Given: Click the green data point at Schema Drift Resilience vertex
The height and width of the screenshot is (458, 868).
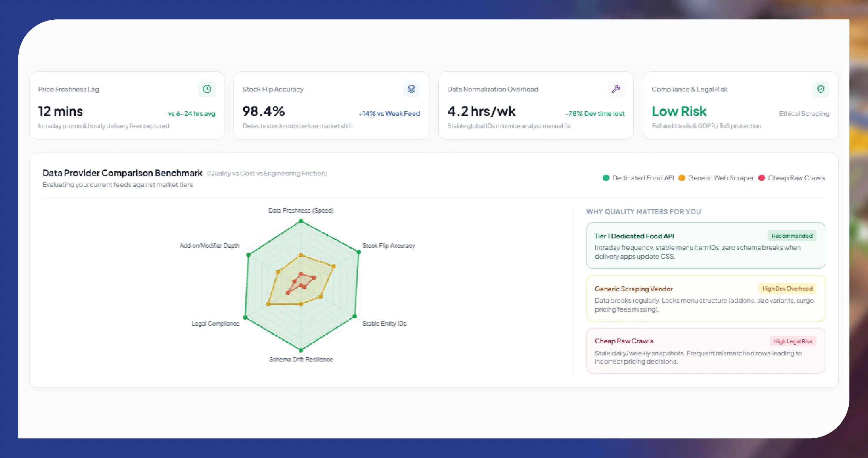Looking at the screenshot, I should [301, 350].
